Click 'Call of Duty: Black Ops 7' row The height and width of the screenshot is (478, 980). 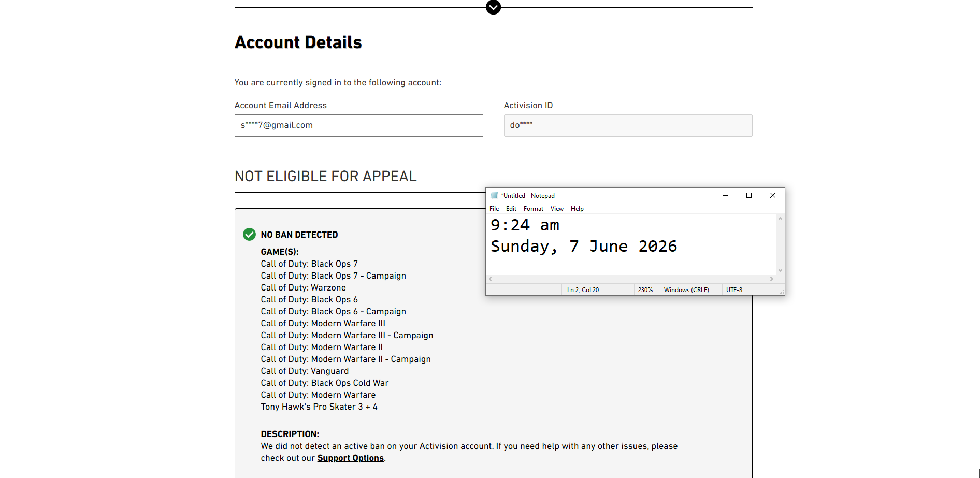pyautogui.click(x=309, y=264)
